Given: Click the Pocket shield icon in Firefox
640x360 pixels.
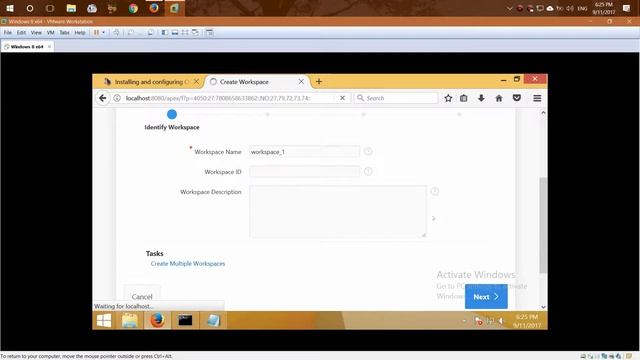Looking at the screenshot, I should [x=517, y=98].
